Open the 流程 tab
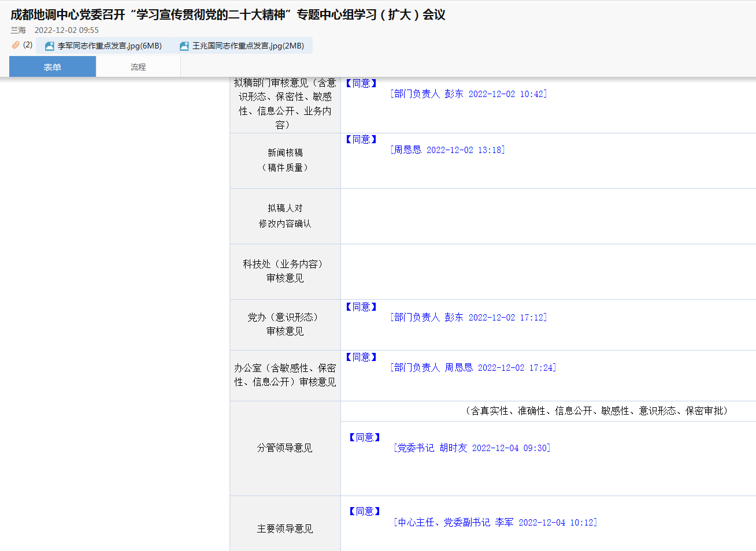 click(x=138, y=67)
